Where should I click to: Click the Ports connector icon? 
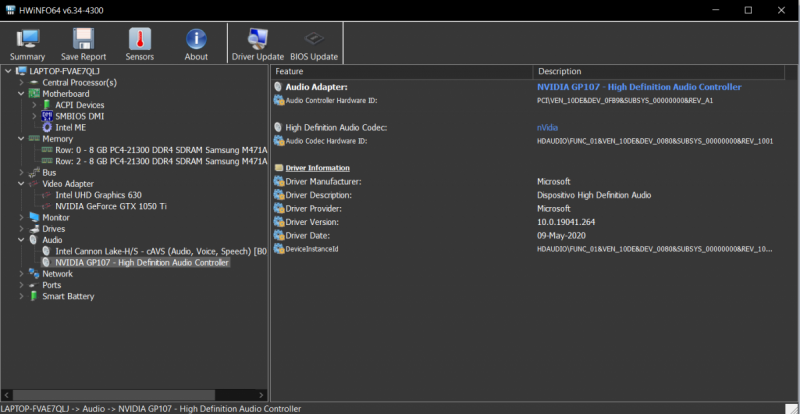click(x=34, y=285)
